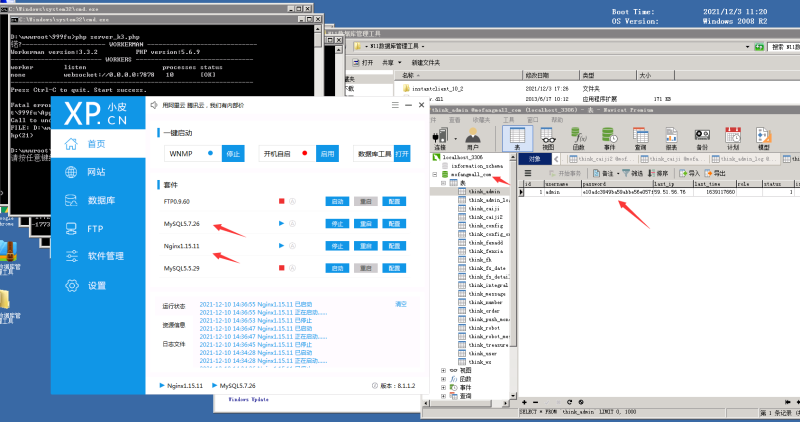Open the 备注 dropdown arrow in Navicat
The image size is (800, 422).
[x=618, y=173]
